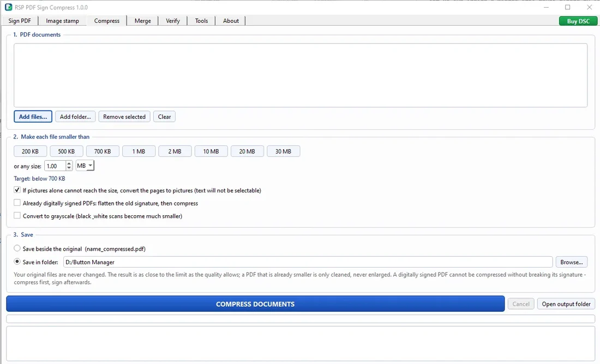Click Open output folder button
The height and width of the screenshot is (364, 600).
click(566, 304)
